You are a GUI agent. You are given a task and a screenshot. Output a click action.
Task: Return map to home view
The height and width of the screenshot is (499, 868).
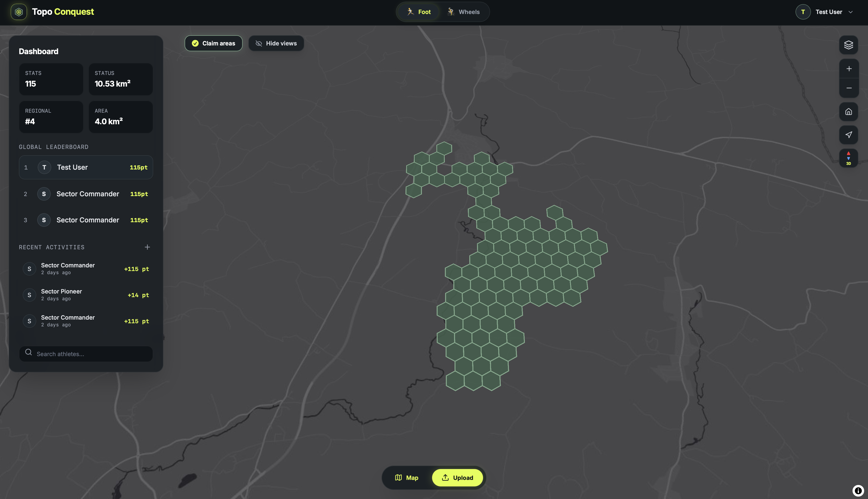click(848, 112)
